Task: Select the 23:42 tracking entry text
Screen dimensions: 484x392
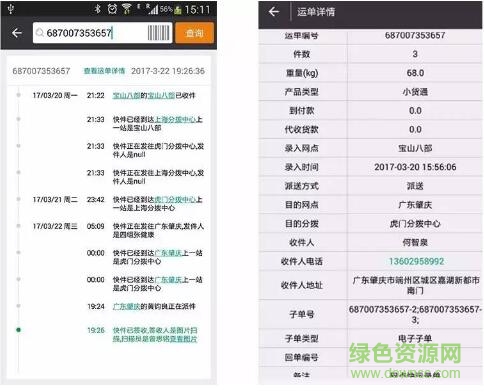Action: click(x=157, y=204)
